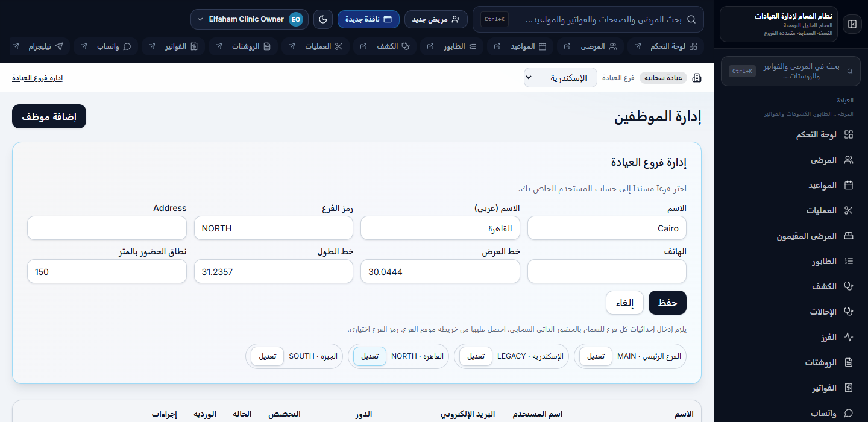Open the Elfaham Clinic Owner account menu

coord(250,19)
